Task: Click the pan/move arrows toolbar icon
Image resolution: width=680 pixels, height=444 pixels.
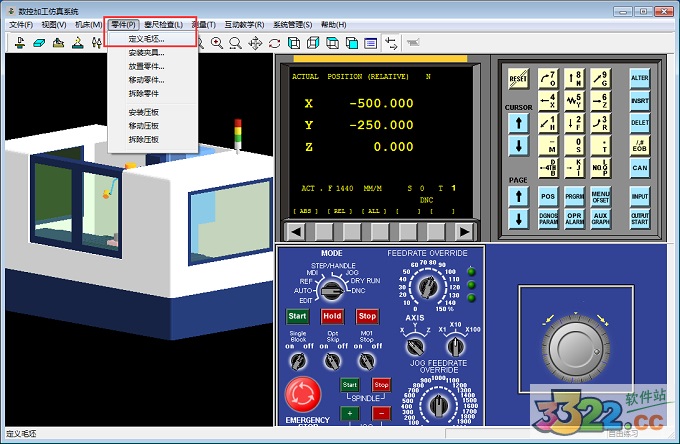Action: coord(254,43)
